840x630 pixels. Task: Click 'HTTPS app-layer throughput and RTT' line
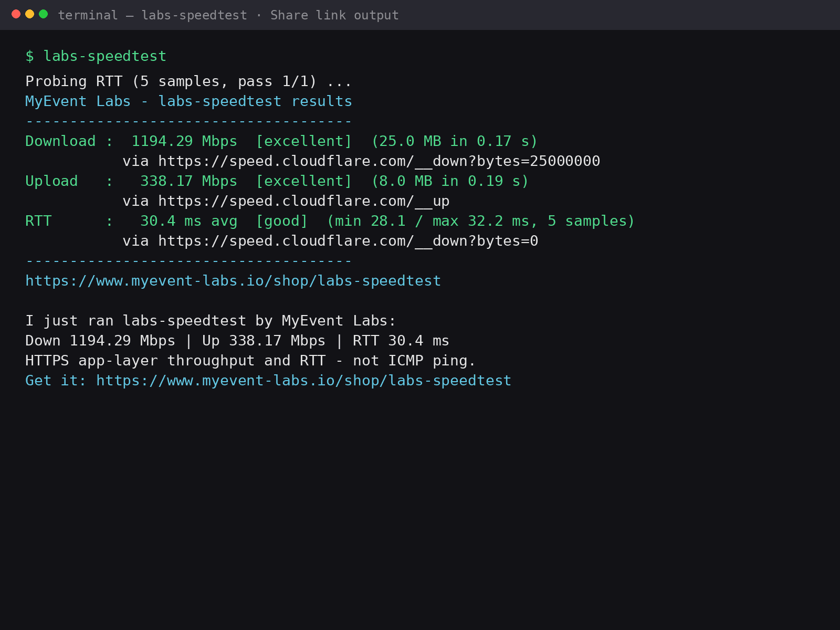coord(250,361)
